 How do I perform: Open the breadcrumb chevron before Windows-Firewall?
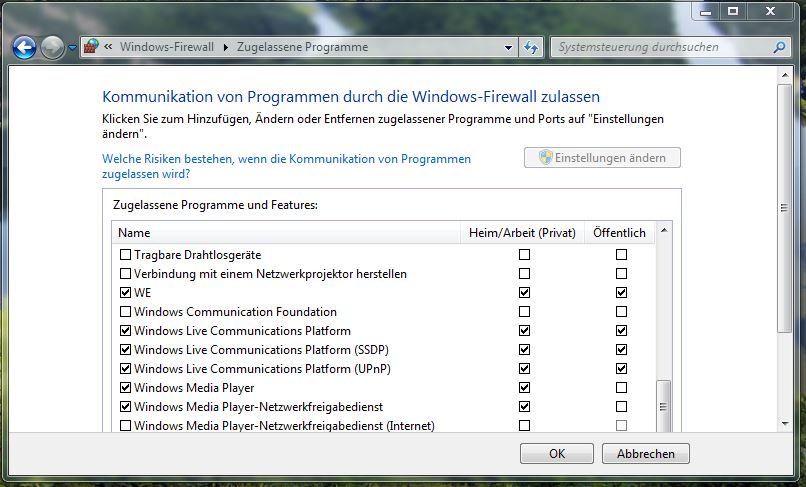(x=108, y=47)
